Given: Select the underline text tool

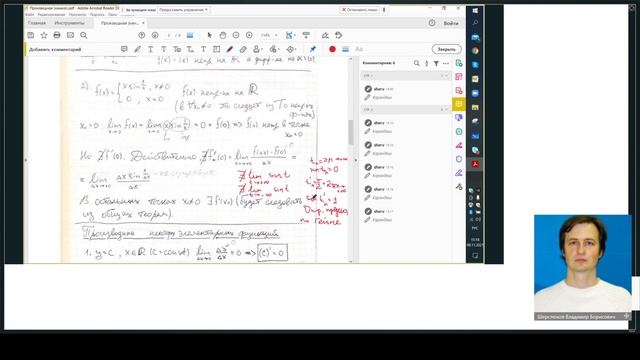Looking at the screenshot, I should pos(151,49).
